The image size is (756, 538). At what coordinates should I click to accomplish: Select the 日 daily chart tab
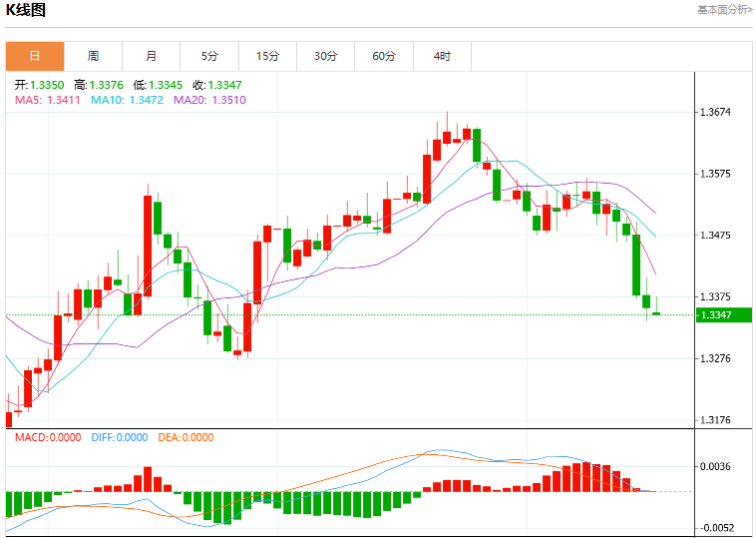[35, 57]
